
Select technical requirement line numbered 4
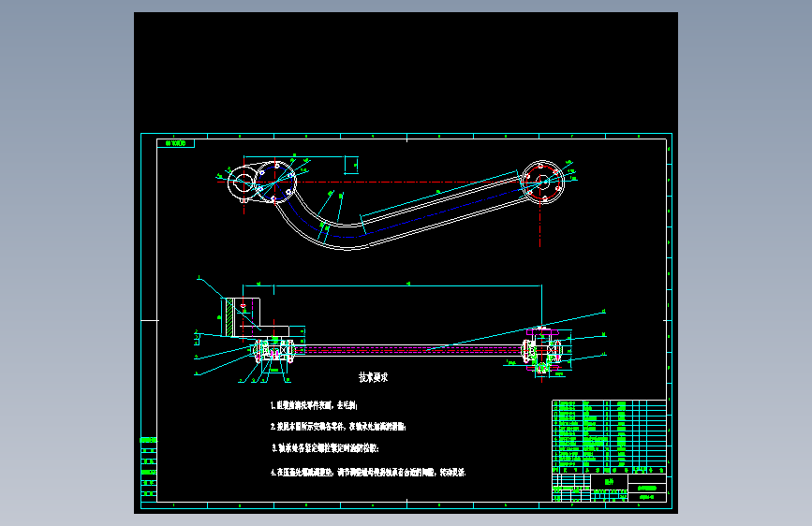click(x=368, y=472)
